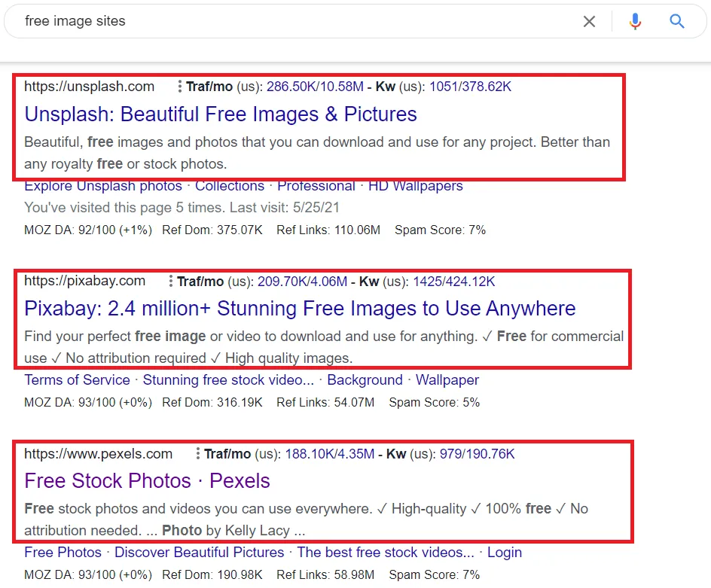Open three-dot menu beside pixabay.com URL
Viewport: 711px width, 588px height.
171,282
